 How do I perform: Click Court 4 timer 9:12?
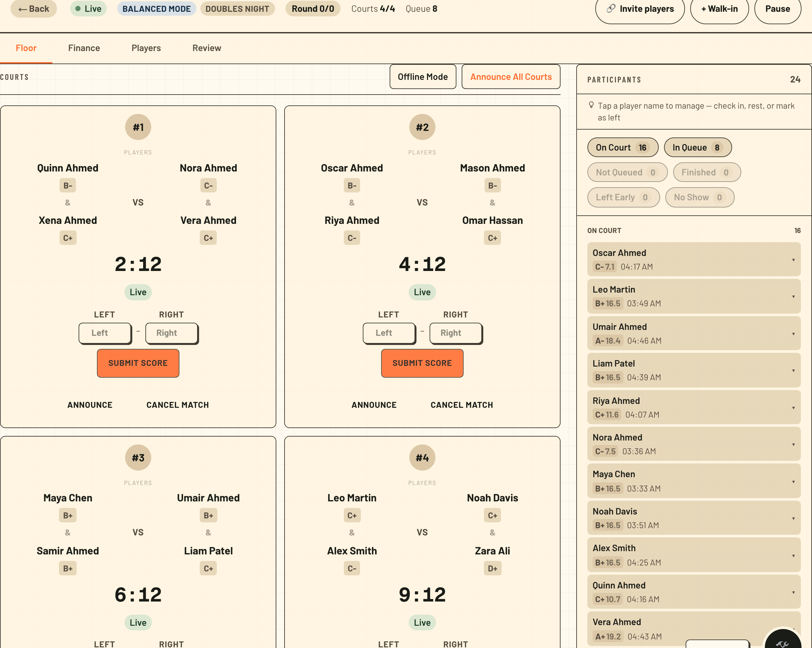[422, 595]
